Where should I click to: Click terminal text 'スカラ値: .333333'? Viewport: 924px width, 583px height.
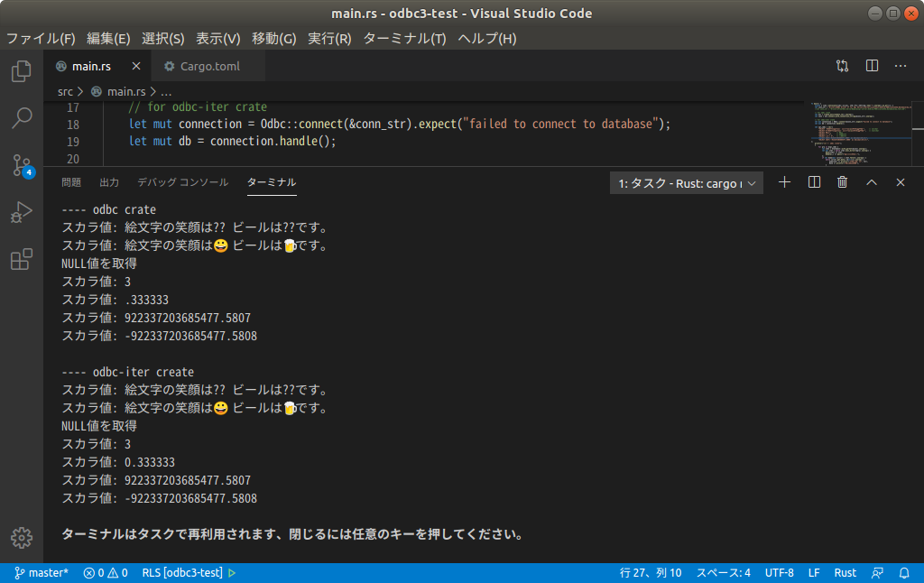tap(115, 300)
